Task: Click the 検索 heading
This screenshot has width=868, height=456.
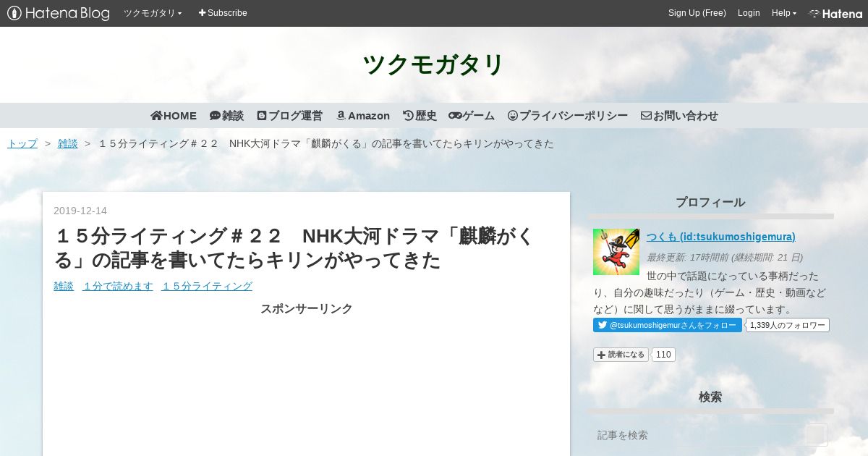Action: pyautogui.click(x=710, y=397)
